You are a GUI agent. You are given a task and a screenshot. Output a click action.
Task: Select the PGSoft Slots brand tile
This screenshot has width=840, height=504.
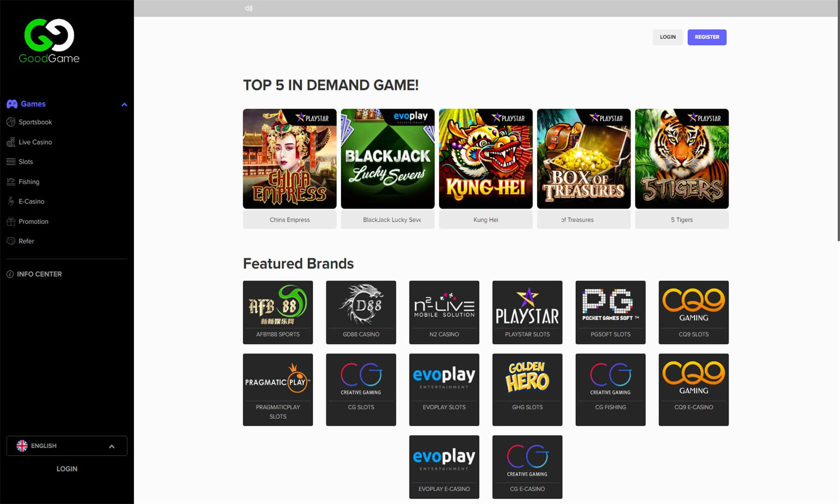click(x=610, y=312)
